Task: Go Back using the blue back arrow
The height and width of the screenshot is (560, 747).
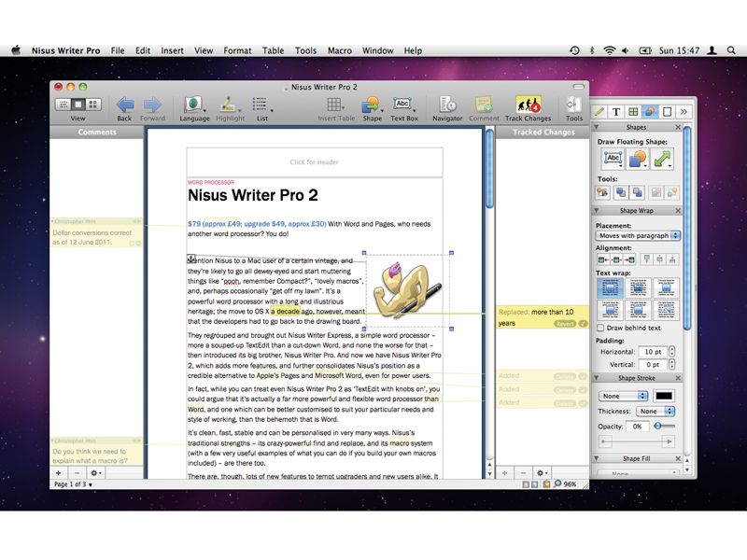Action: 125,105
